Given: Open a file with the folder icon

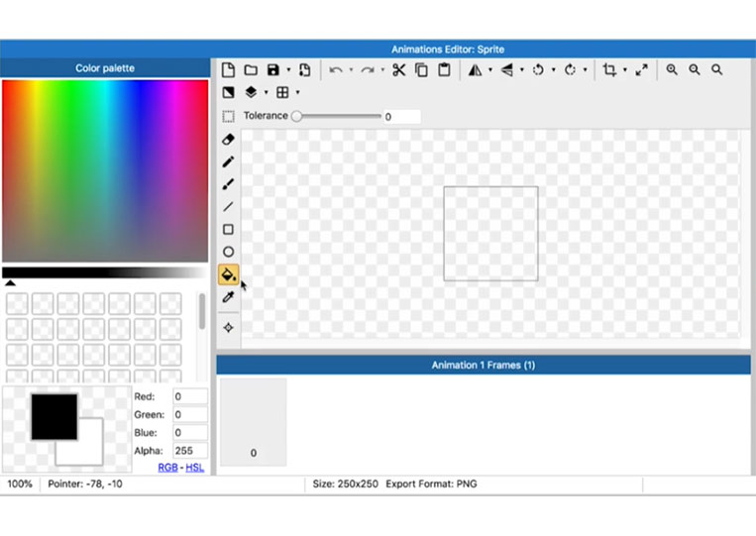Looking at the screenshot, I should pos(251,70).
